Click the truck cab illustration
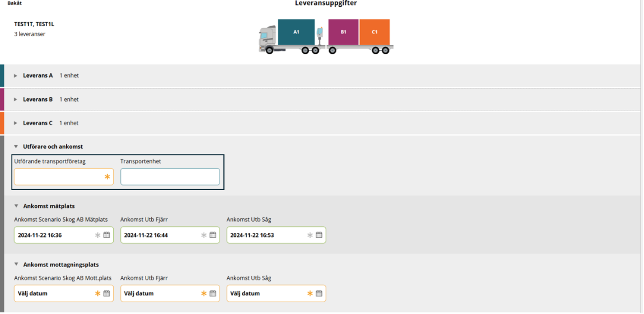 click(x=268, y=39)
